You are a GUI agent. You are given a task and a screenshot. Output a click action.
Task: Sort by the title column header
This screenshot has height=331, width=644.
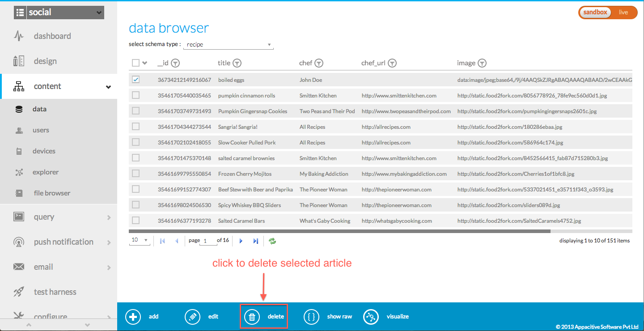click(224, 63)
